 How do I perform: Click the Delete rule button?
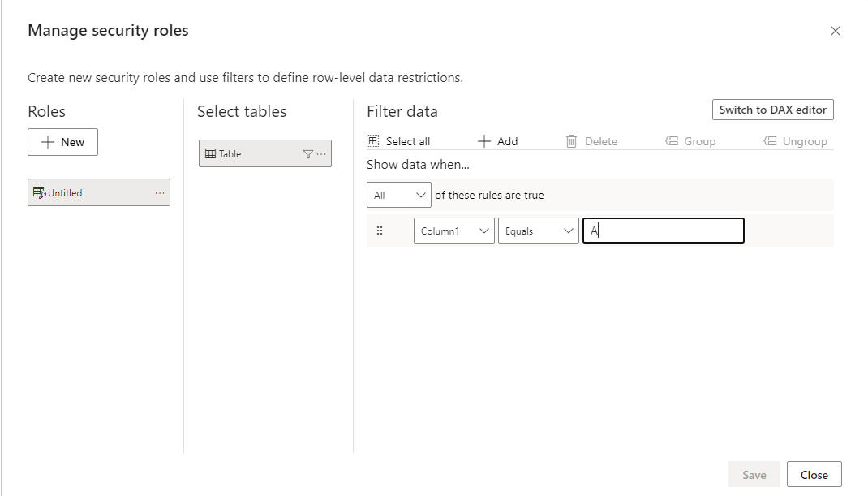(x=591, y=141)
